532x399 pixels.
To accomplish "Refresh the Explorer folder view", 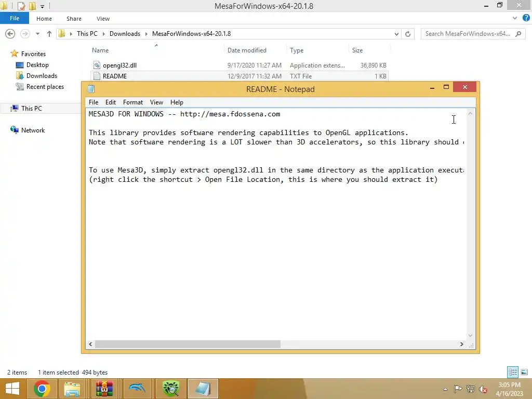I will tap(408, 34).
